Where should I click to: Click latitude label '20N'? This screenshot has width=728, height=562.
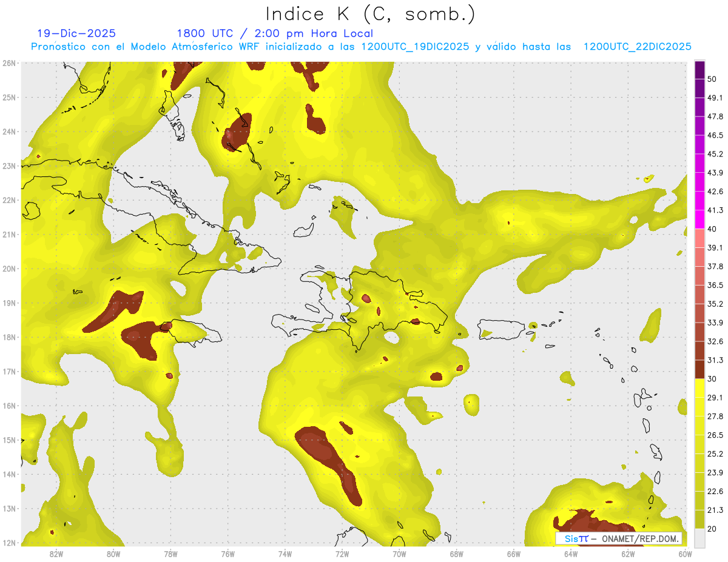click(8, 269)
